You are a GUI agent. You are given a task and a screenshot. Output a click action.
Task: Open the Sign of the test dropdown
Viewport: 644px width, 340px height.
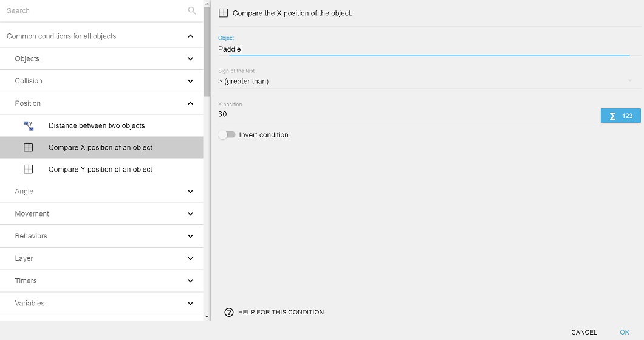coord(424,81)
